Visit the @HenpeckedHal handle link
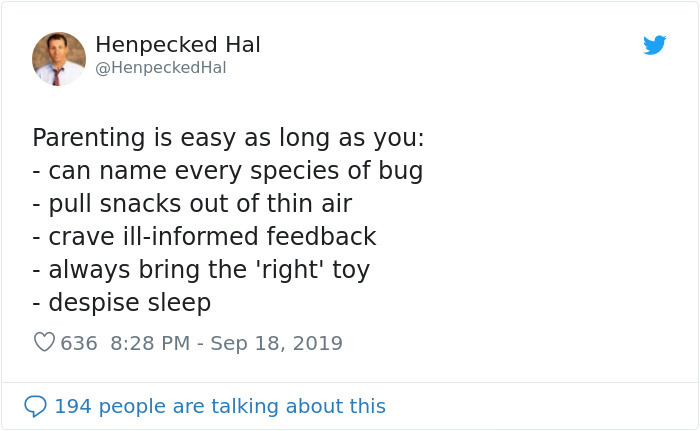The height and width of the screenshot is (431, 700). pos(160,68)
